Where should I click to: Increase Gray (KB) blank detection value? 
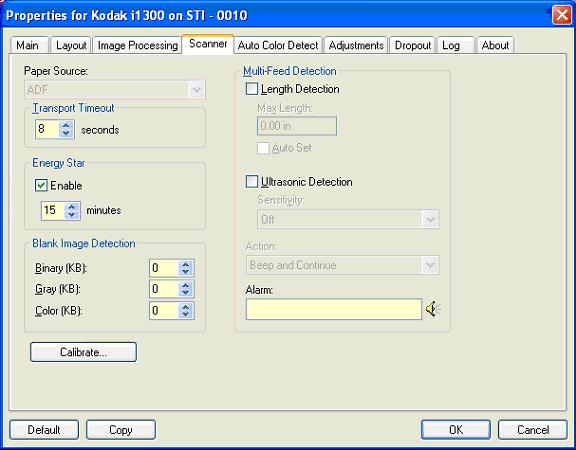pyautogui.click(x=186, y=285)
